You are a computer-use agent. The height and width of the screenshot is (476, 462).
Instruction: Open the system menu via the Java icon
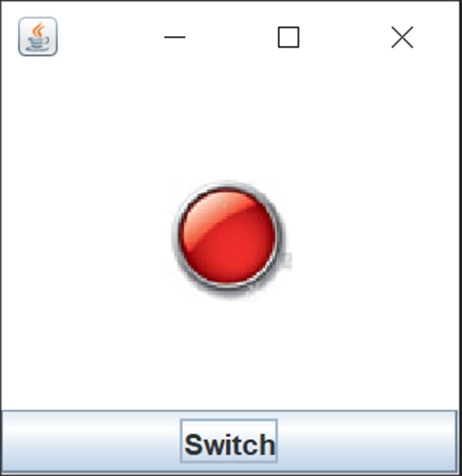point(38,36)
